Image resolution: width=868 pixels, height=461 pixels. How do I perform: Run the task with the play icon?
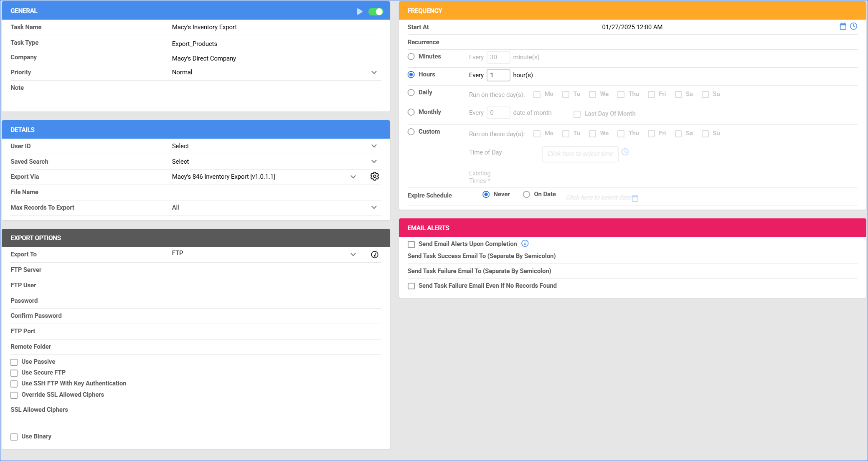360,11
